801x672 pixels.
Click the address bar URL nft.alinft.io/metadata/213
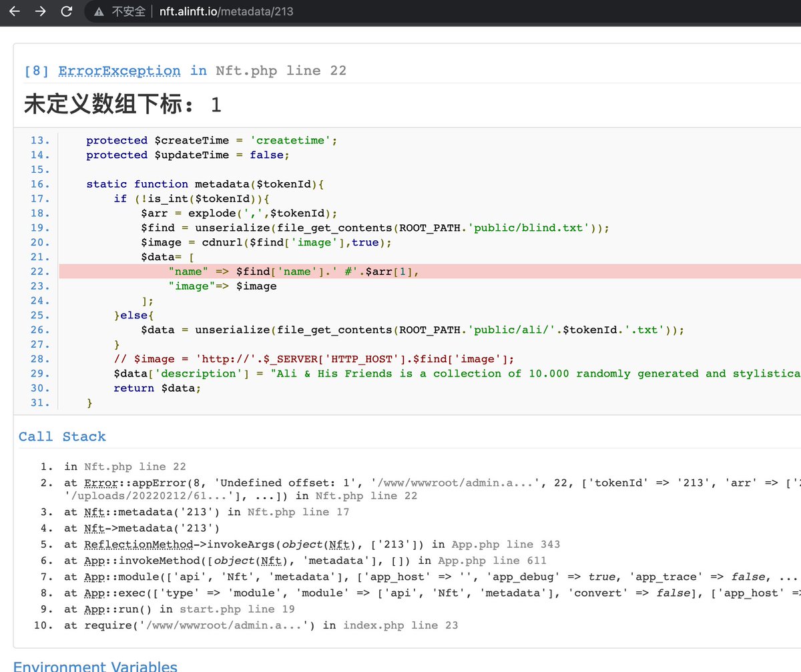226,11
